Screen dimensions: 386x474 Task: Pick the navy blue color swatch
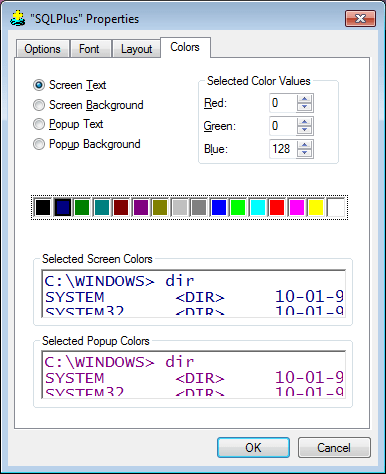click(63, 207)
